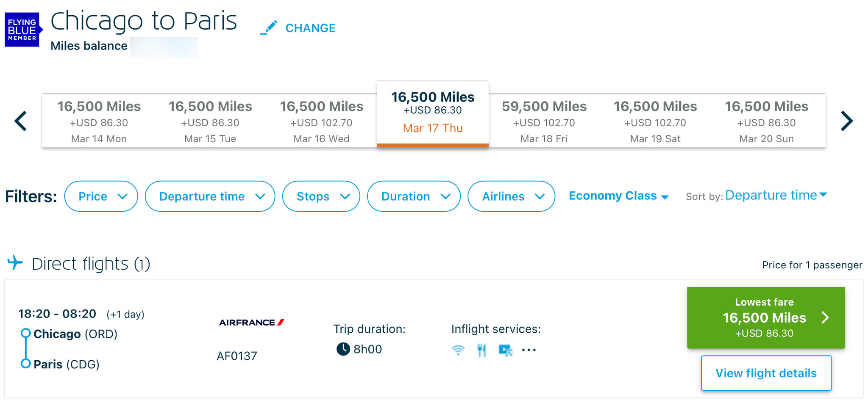Change sorting via Departure time dropdown
Screen dimensions: 868x406
775,195
